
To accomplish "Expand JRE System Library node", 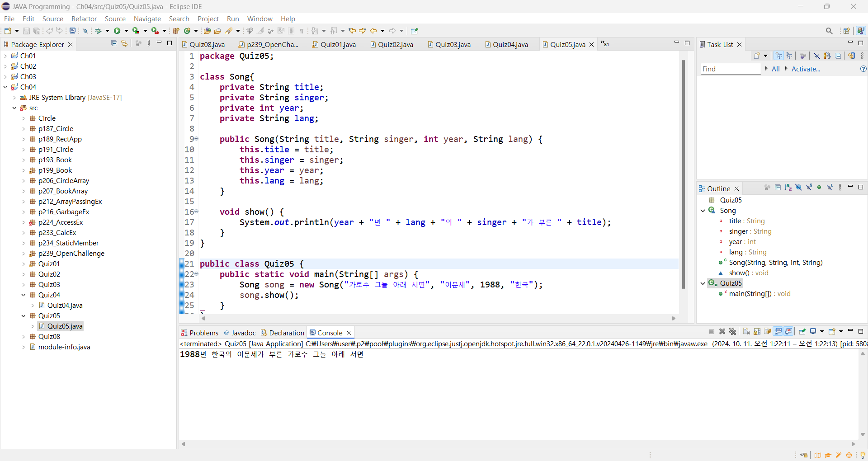I will tap(14, 97).
